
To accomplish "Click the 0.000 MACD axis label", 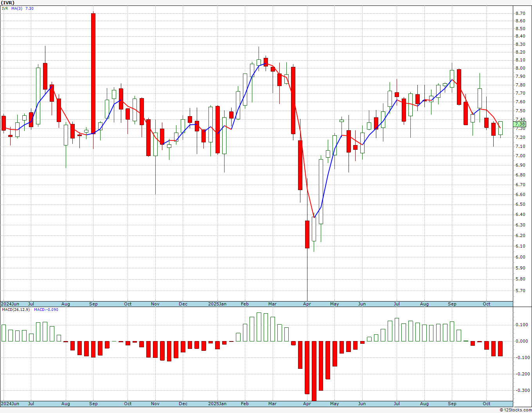I will coord(521,341).
